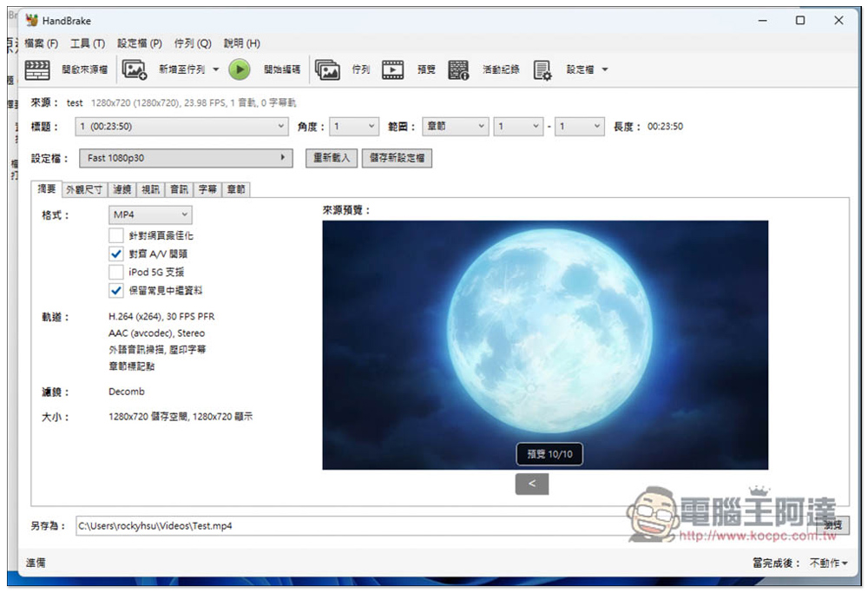
Task: Click the 儲存新設定檔 button
Action: [x=397, y=158]
